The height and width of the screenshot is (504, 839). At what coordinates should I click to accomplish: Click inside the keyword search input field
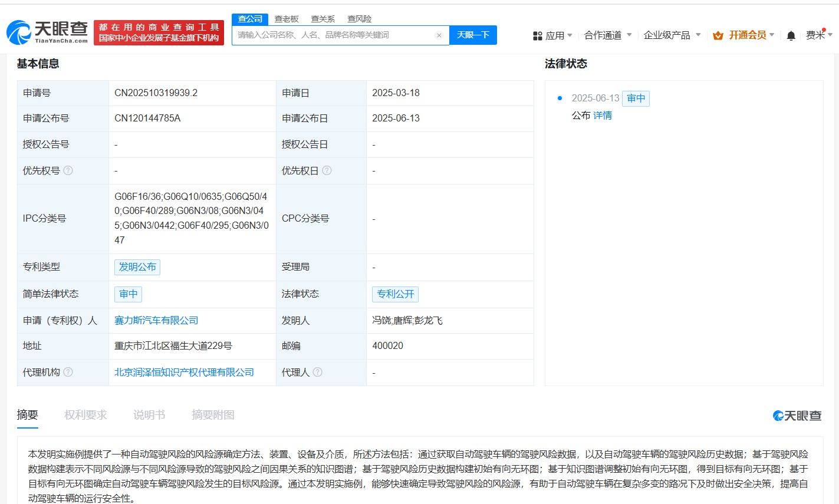330,35
